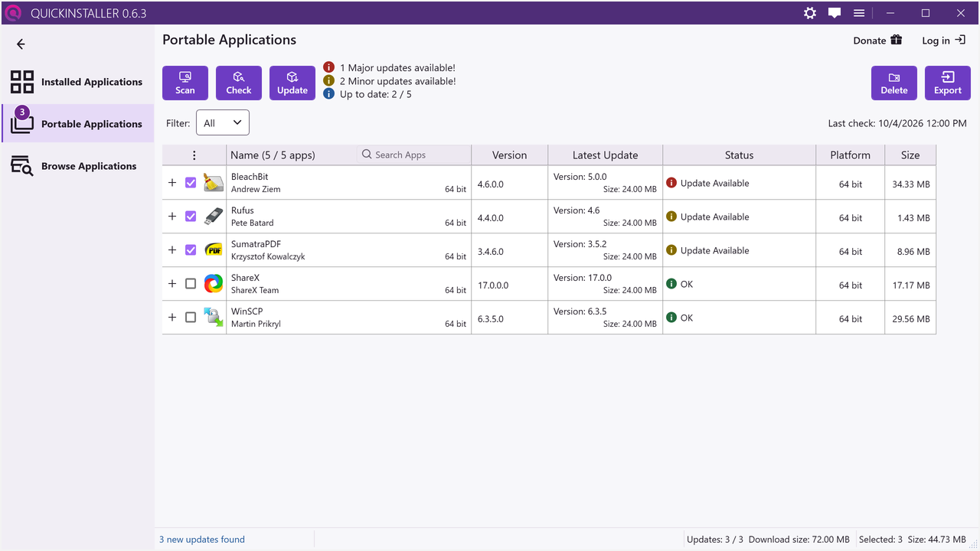
Task: Open Browse Applications section
Action: click(77, 166)
